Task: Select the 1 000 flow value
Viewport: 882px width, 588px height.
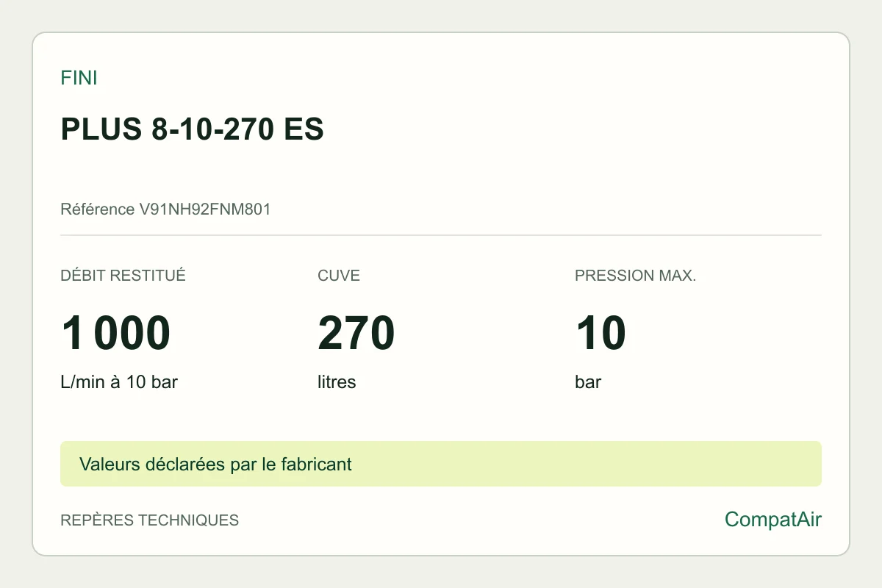Action: [x=115, y=333]
